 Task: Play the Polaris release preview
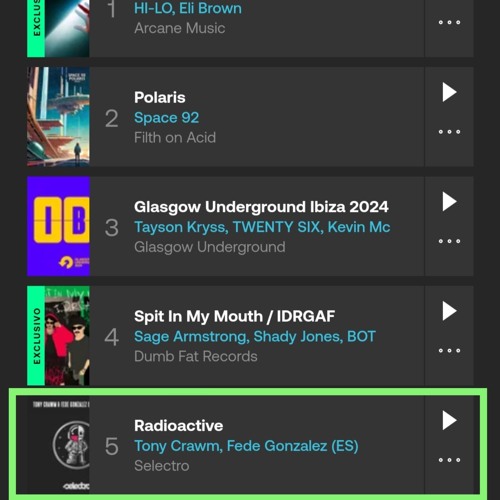[449, 92]
